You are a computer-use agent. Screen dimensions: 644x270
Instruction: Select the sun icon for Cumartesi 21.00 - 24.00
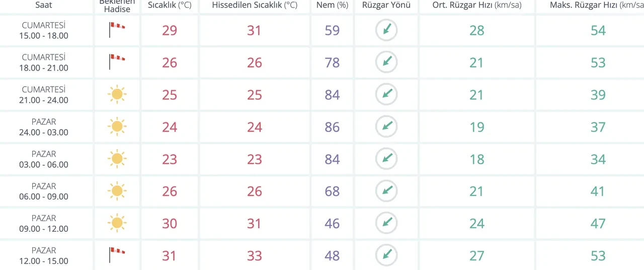(117, 95)
